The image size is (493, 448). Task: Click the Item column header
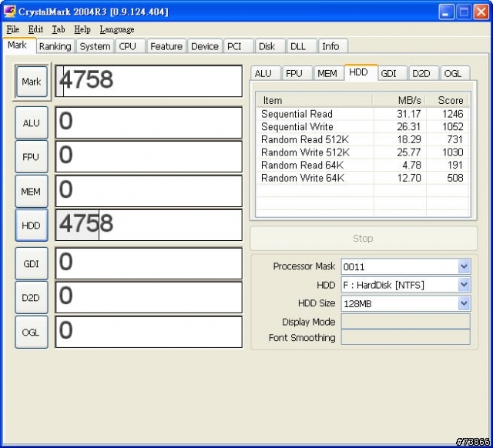point(314,100)
